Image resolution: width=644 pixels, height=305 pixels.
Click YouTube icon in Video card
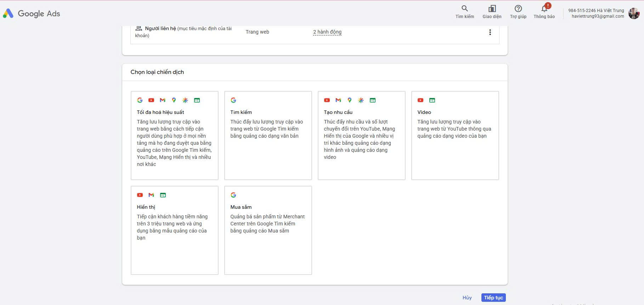(420, 100)
